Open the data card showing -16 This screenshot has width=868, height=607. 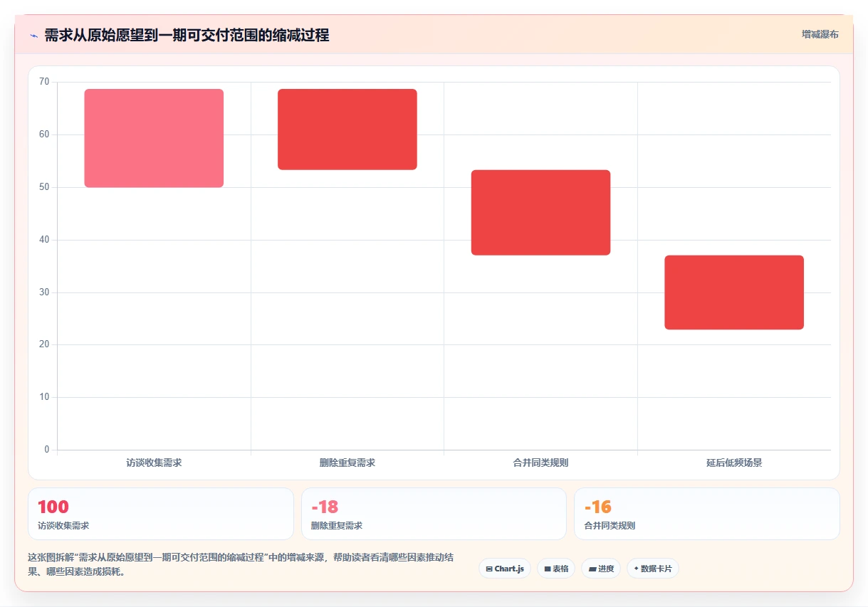[707, 514]
